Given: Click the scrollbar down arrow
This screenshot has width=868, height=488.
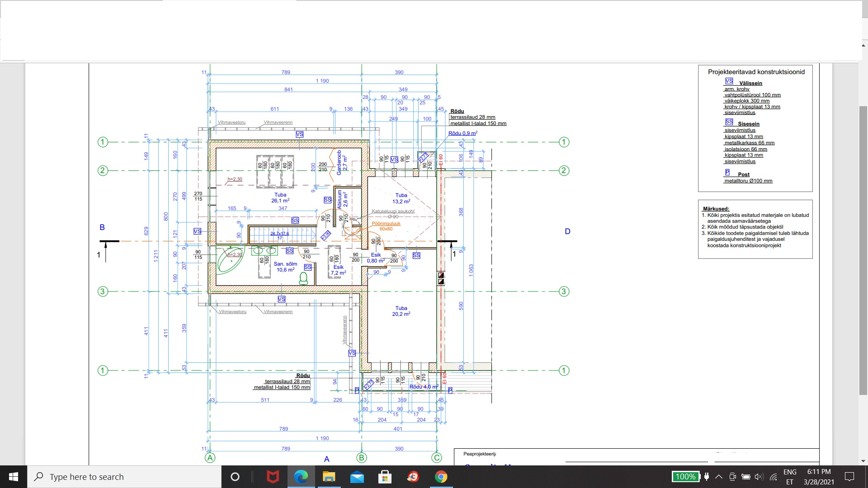Looking at the screenshot, I should pos(863,461).
